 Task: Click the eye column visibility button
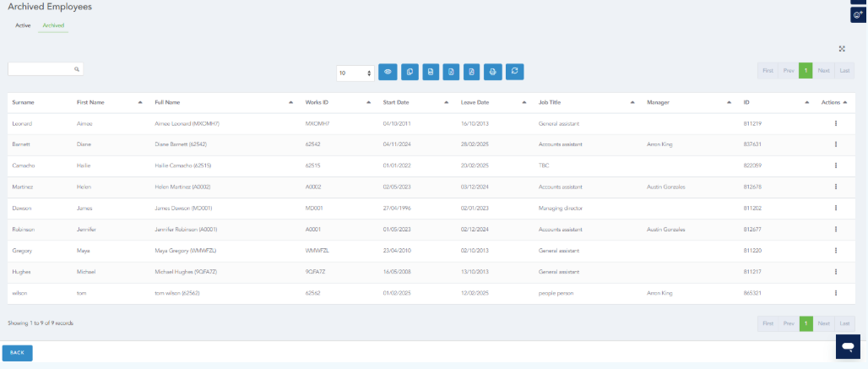tap(388, 73)
